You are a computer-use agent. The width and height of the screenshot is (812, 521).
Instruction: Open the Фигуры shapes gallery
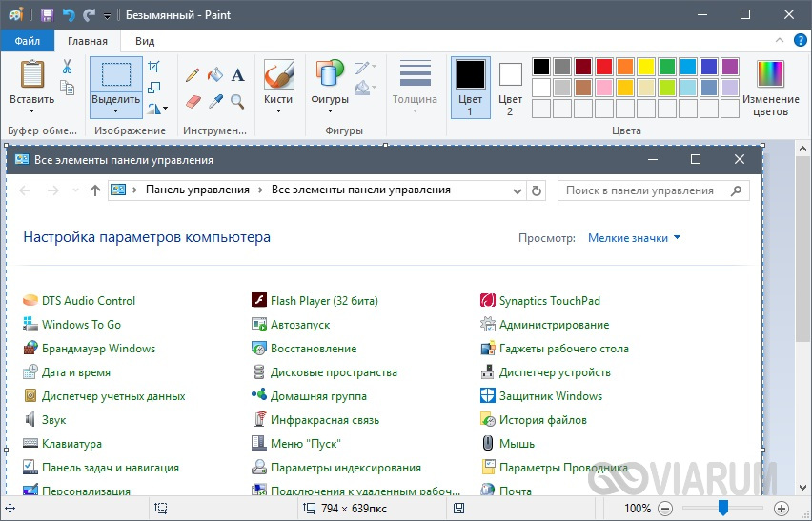coord(330,86)
